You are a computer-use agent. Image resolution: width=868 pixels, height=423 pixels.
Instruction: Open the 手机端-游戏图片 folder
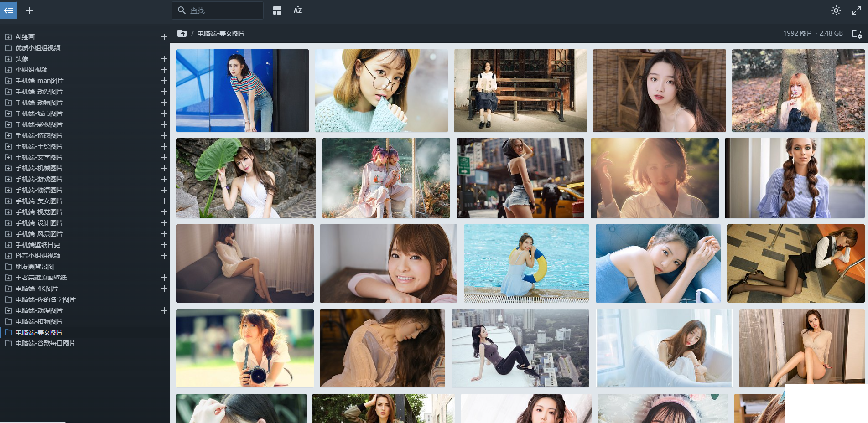(39, 179)
